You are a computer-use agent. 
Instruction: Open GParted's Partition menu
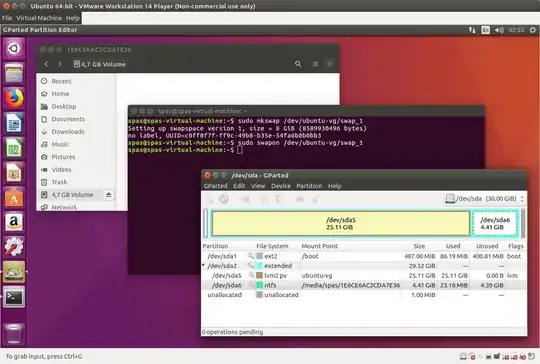[x=309, y=186]
